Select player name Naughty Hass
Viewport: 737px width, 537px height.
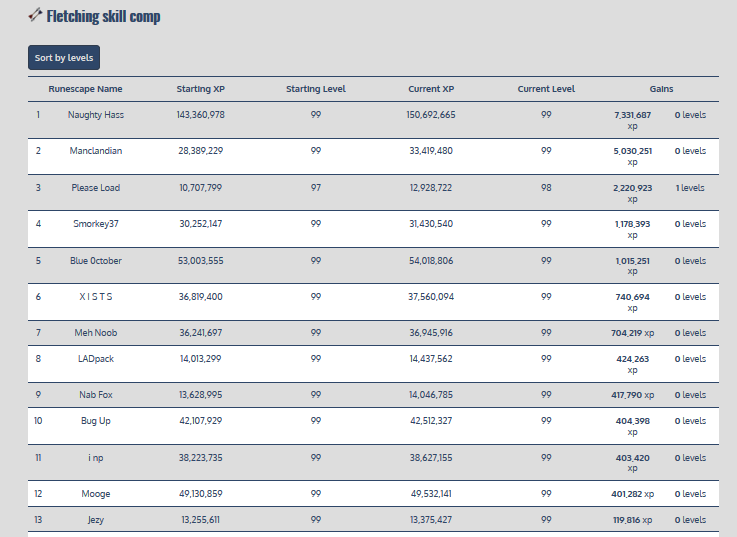point(96,114)
